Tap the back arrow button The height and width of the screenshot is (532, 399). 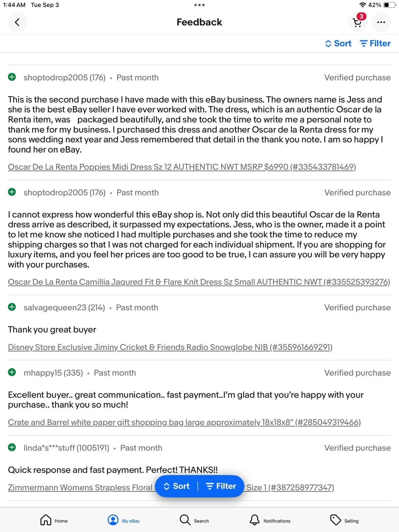pos(17,22)
